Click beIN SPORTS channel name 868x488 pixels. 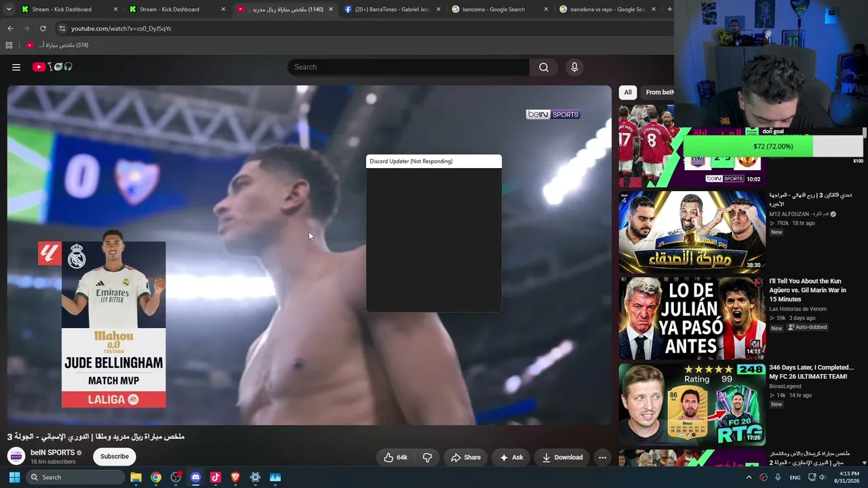click(52, 453)
